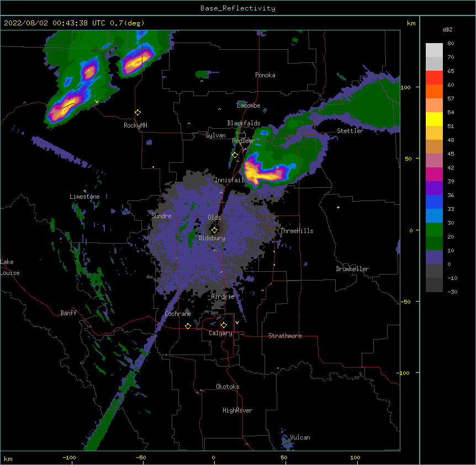Click the HighRiver label
476x465 pixels.
(x=237, y=410)
